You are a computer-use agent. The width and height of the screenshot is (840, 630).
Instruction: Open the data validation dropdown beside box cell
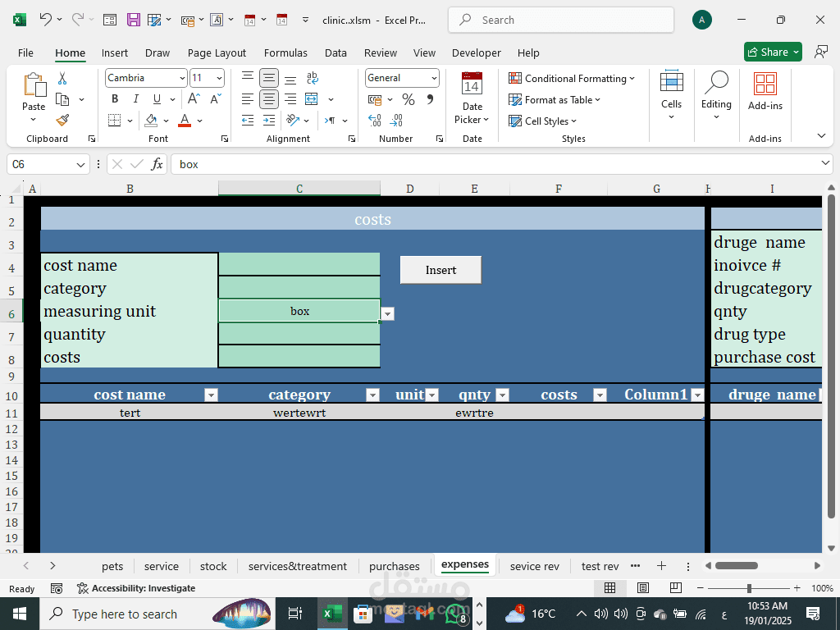tap(387, 314)
